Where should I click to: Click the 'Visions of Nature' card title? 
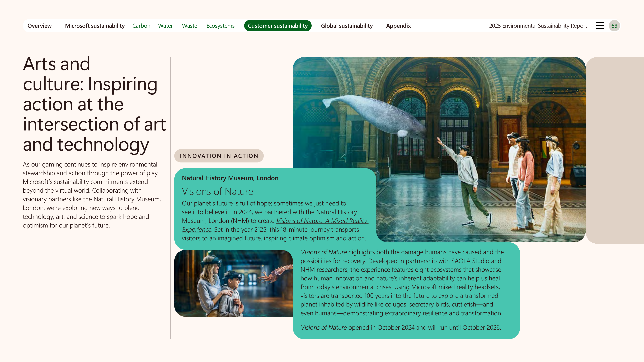click(x=217, y=191)
